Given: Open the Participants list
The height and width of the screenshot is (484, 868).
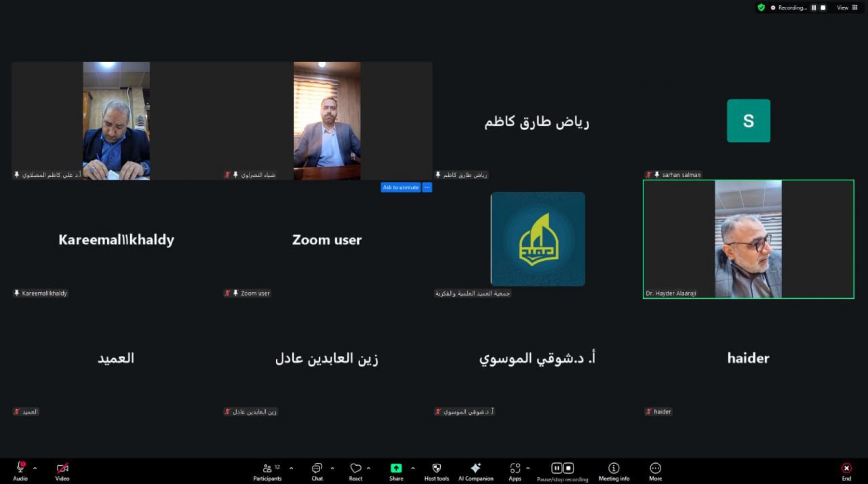Looking at the screenshot, I should click(x=267, y=469).
